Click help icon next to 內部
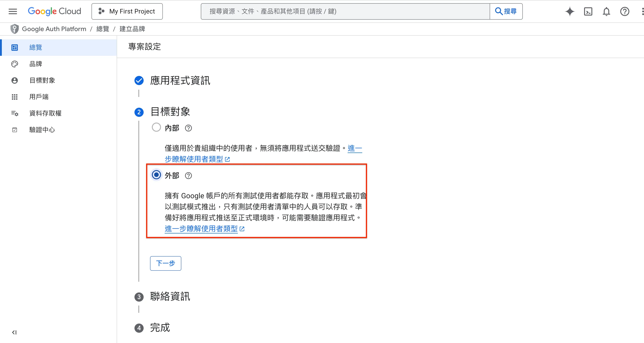Image resolution: width=644 pixels, height=343 pixels. [188, 128]
